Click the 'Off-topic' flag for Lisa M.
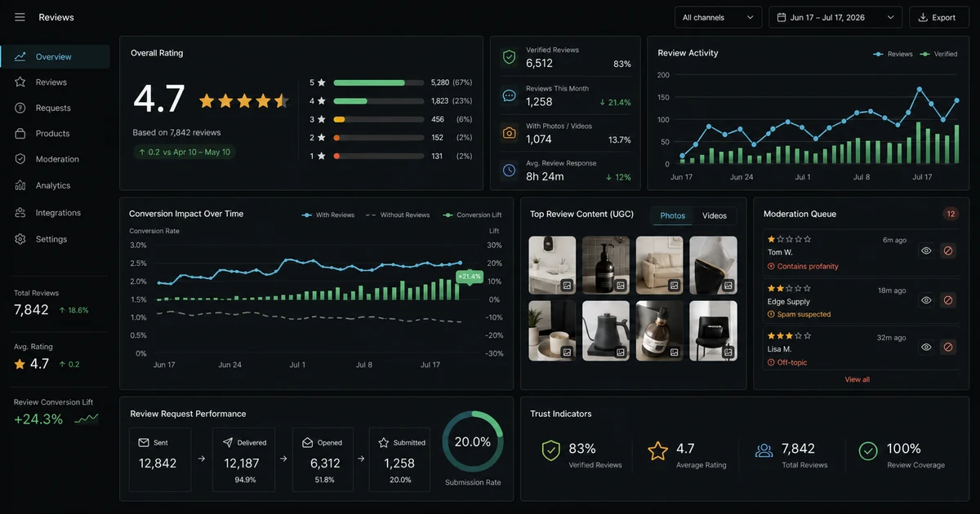Viewport: 980px width, 514px height. coord(787,362)
